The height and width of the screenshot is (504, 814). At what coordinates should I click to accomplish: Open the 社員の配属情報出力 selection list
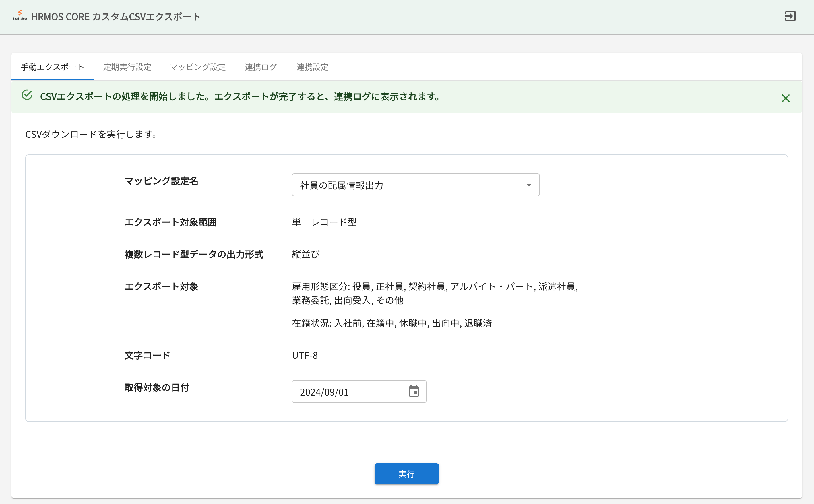tap(415, 185)
